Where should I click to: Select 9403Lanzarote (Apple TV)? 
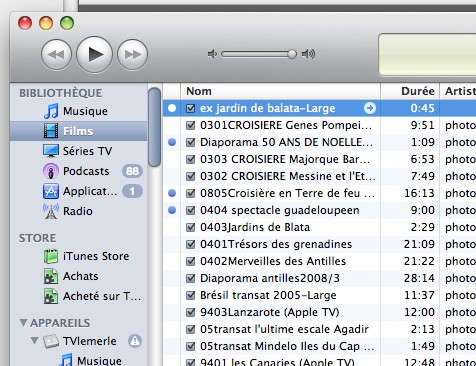click(x=319, y=312)
